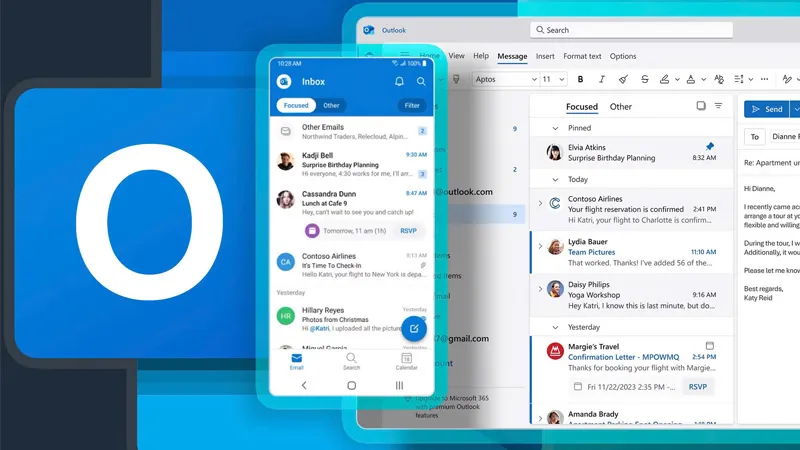Open Contoso Airlines check-in email on phone
Viewport: 800px width, 450px height.
coord(352,265)
